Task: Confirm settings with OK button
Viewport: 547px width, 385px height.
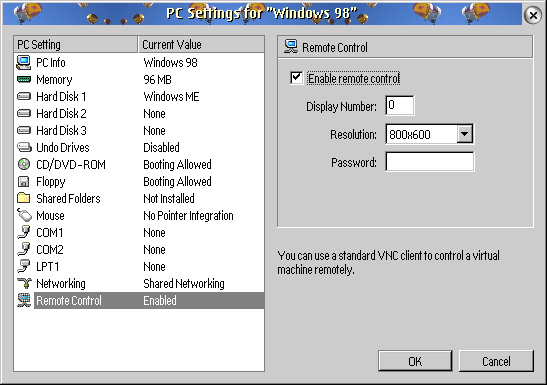Action: click(x=415, y=361)
